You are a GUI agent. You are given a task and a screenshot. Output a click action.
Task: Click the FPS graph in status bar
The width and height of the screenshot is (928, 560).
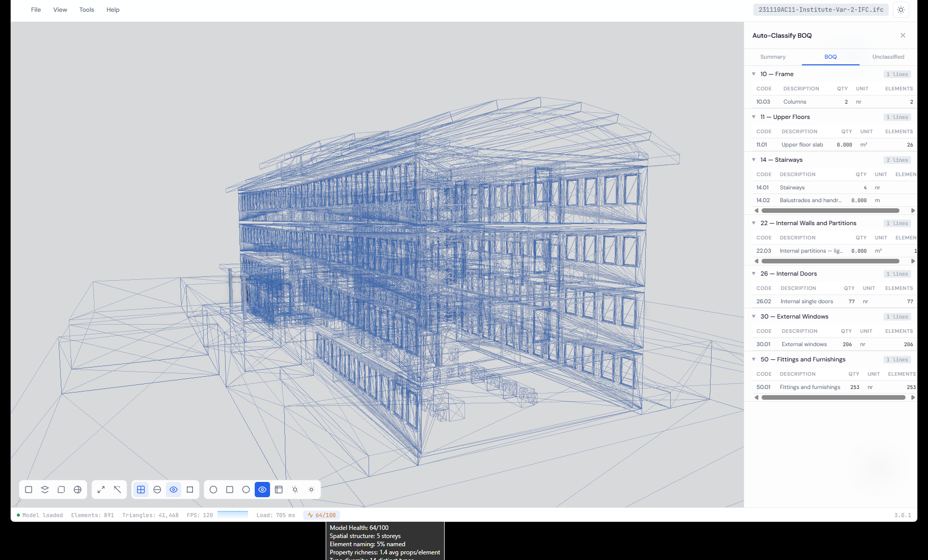233,515
